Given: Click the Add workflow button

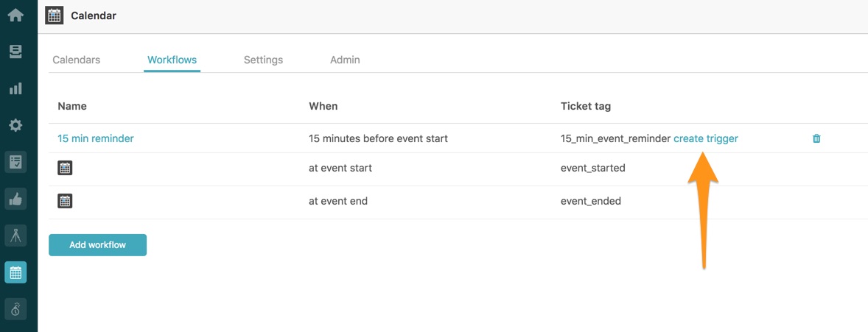Looking at the screenshot, I should pos(97,245).
